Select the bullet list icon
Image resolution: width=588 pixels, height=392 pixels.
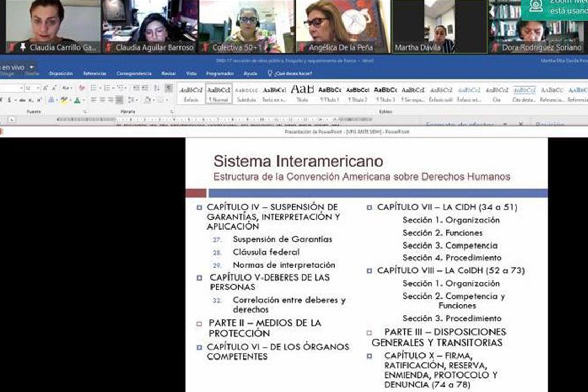(x=94, y=88)
